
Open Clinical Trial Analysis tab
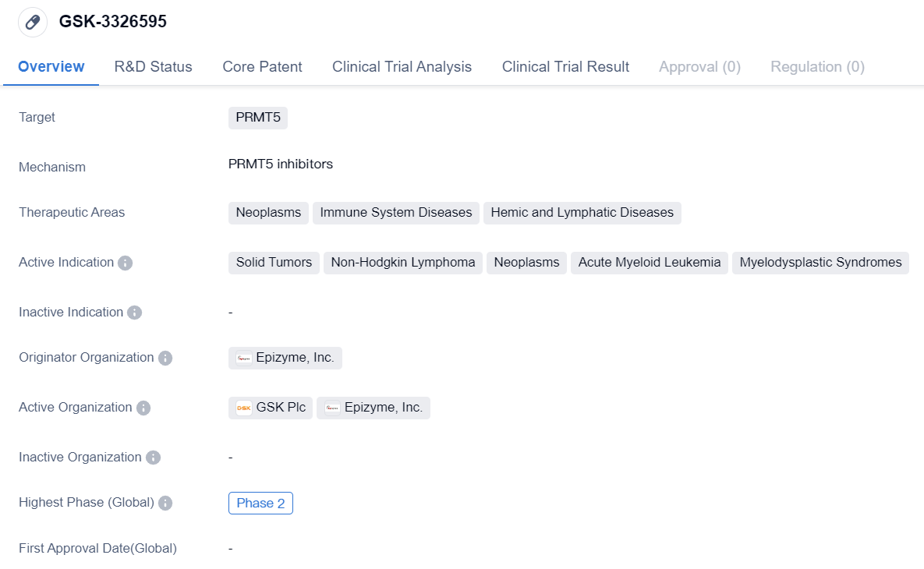[402, 67]
